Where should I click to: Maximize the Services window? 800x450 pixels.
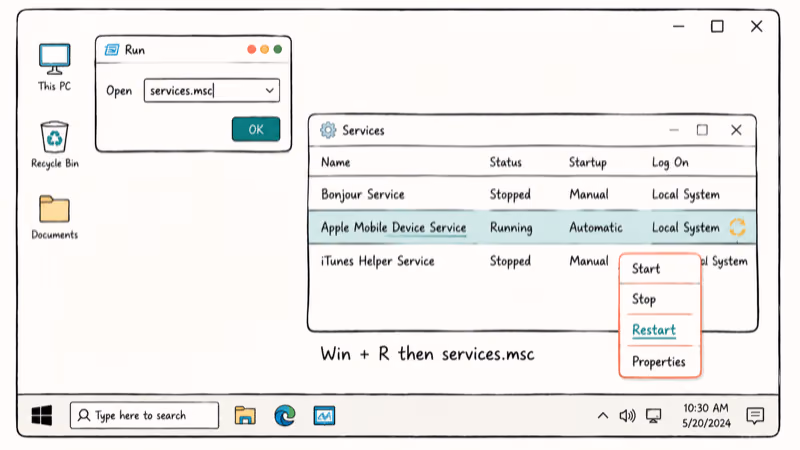click(702, 130)
